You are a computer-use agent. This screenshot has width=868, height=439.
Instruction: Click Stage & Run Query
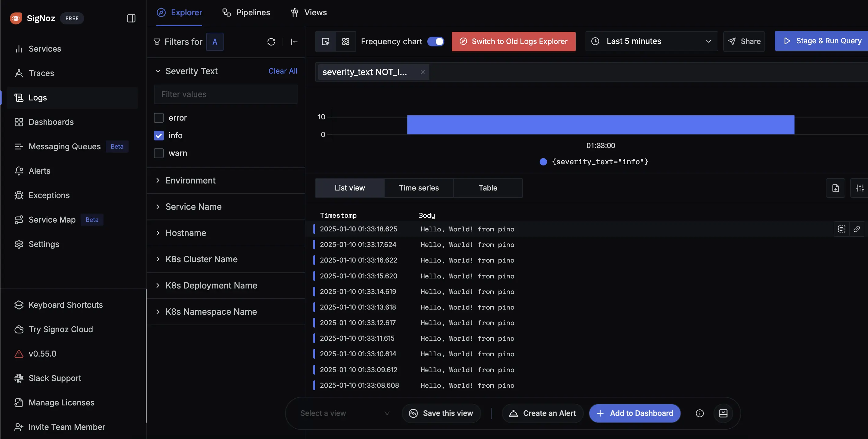[x=822, y=41]
